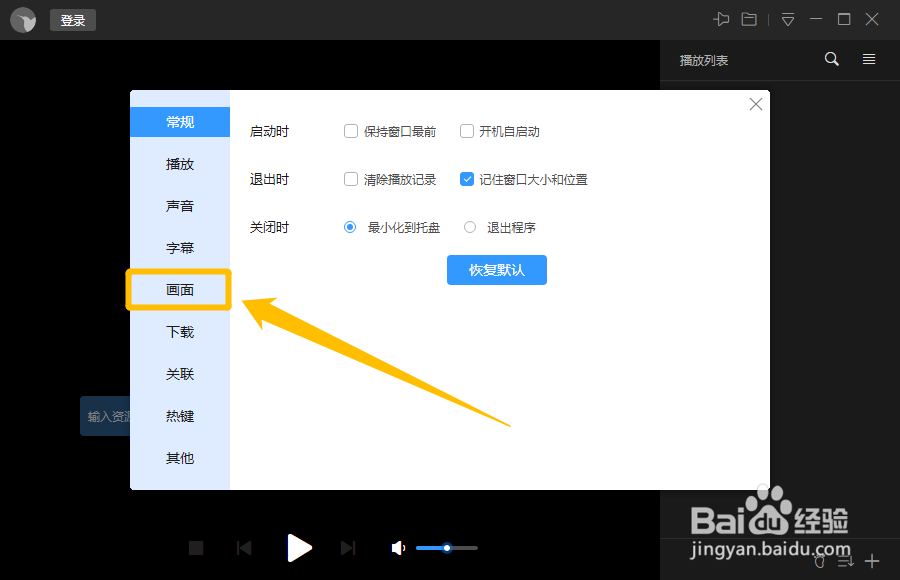Open the playlist menu hamburger icon

pos(868,59)
